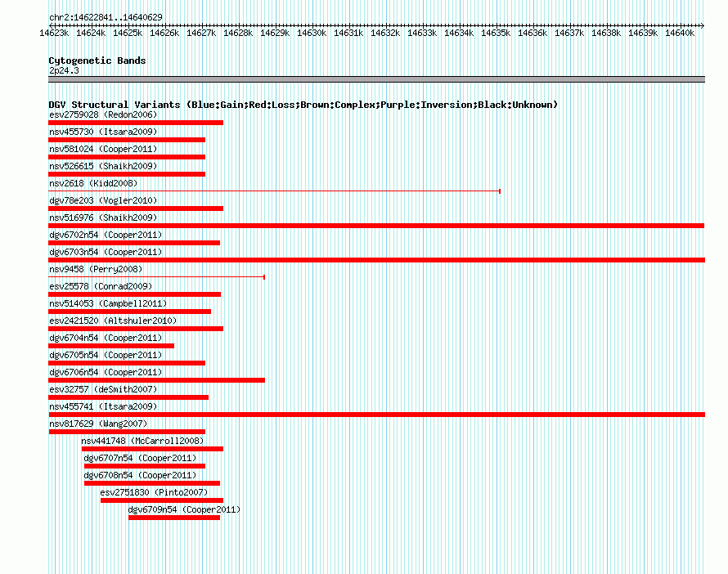
Task: Open the esv32757 (deSmith2007) label
Action: [103, 389]
